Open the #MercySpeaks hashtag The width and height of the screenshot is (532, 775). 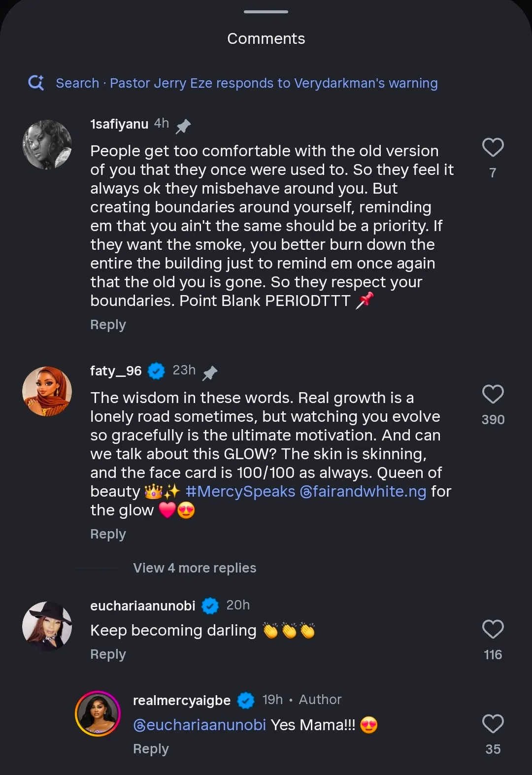click(240, 491)
